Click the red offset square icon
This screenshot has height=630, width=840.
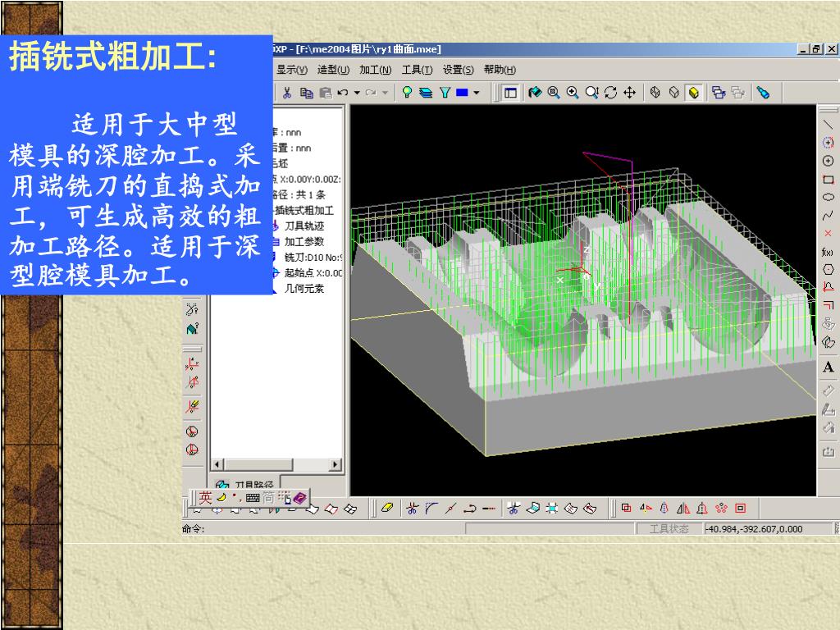tap(741, 508)
